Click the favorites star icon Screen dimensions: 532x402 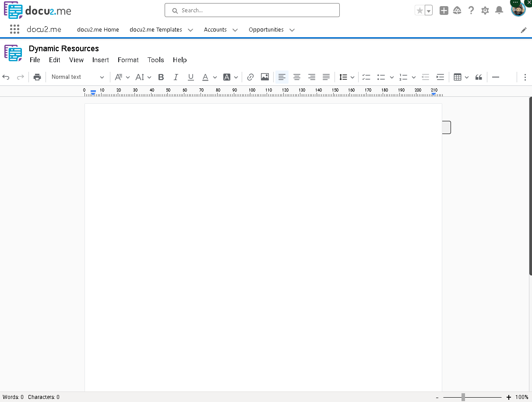point(419,11)
